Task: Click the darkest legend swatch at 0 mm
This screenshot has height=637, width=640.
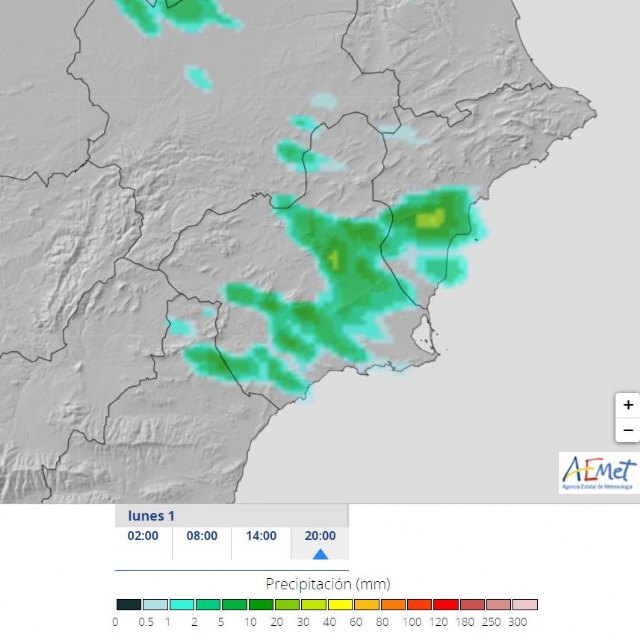Action: coord(128,605)
